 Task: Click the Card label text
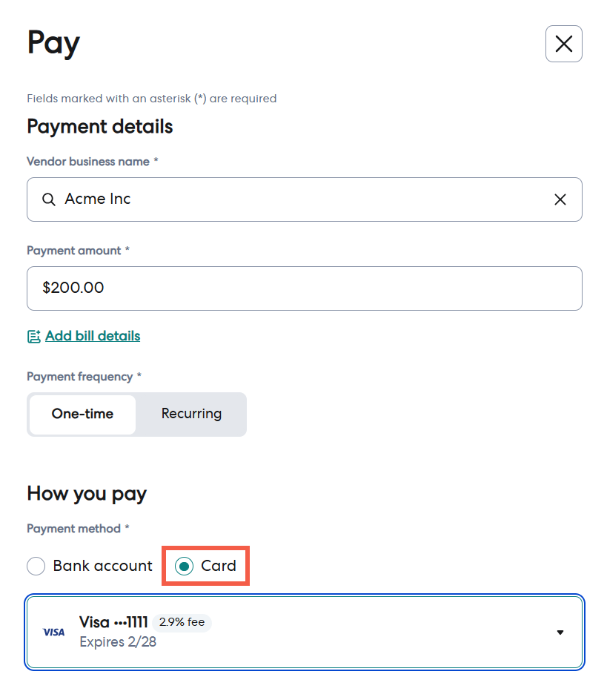pos(218,566)
